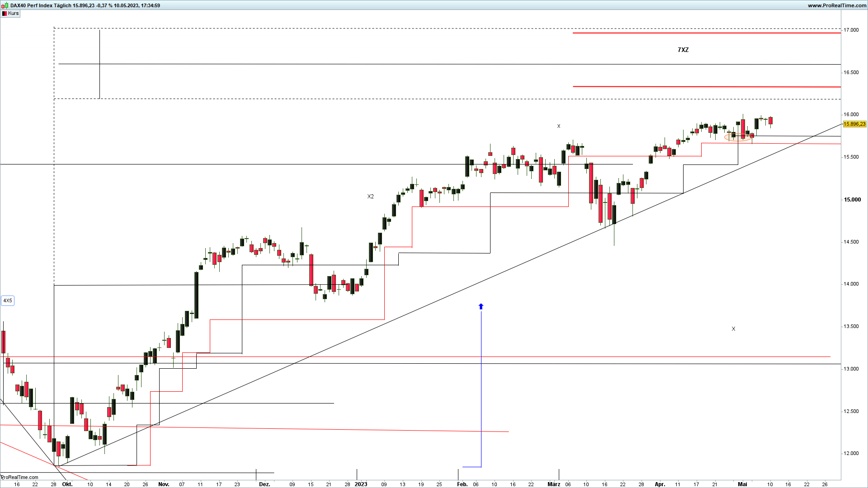868x488 pixels.
Task: Click the 13.500 price axis label
Action: (851, 327)
